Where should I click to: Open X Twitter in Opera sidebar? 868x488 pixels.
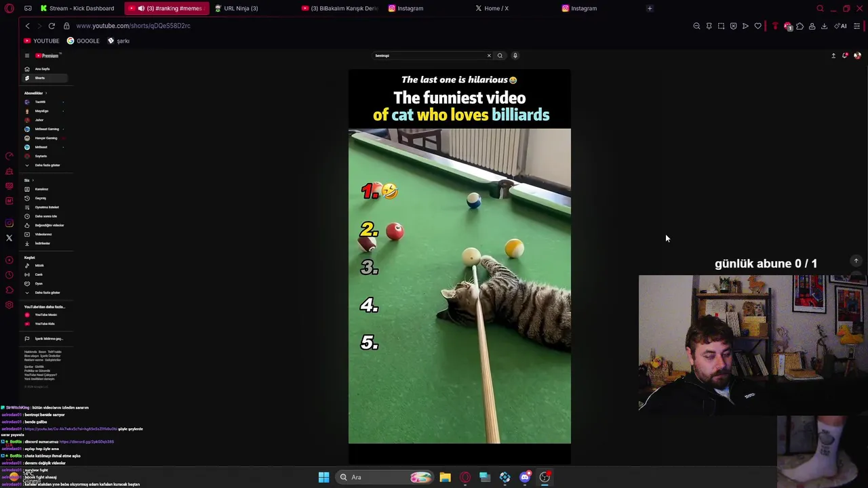click(x=9, y=238)
